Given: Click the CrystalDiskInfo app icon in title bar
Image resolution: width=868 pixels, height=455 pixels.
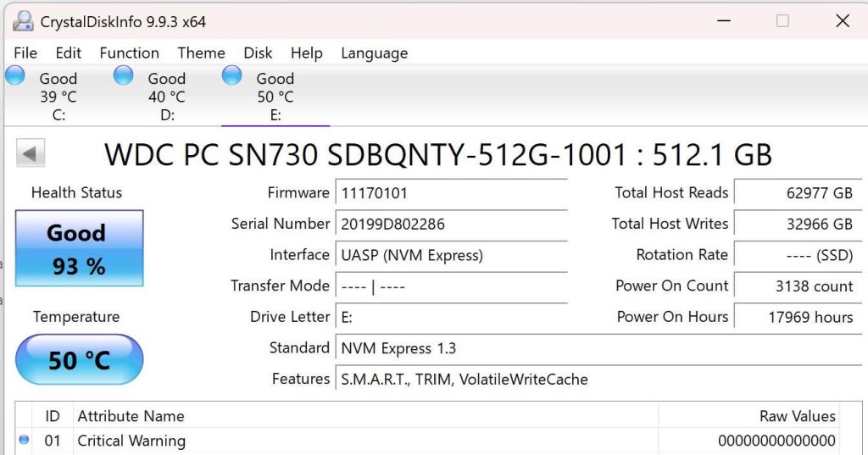Looking at the screenshot, I should tap(23, 21).
